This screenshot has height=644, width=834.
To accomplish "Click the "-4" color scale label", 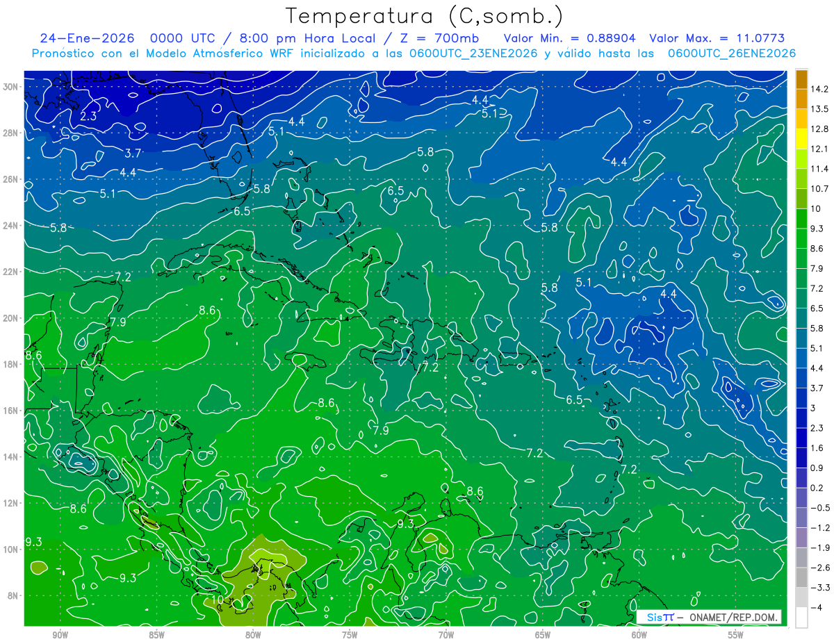I will coord(816,608).
